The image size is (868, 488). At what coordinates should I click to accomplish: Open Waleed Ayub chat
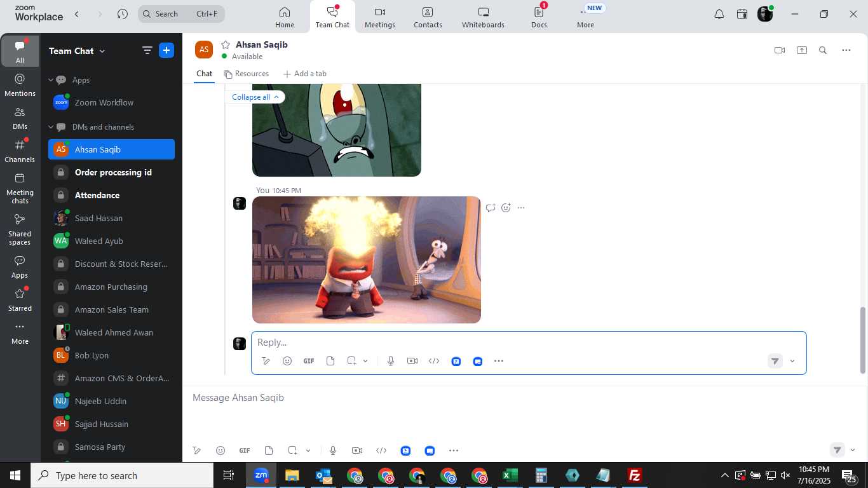coord(111,241)
